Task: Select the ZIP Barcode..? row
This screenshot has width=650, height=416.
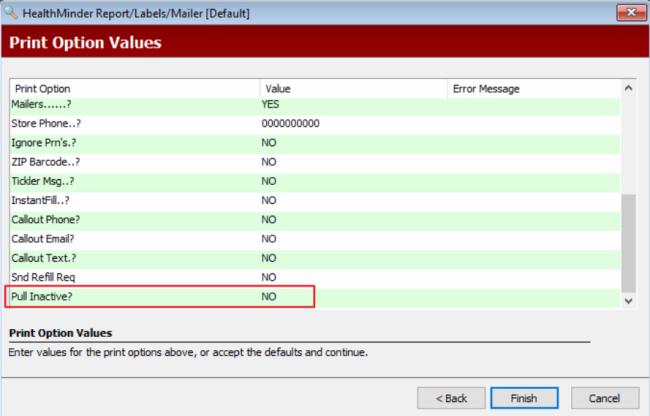Action: click(315, 162)
